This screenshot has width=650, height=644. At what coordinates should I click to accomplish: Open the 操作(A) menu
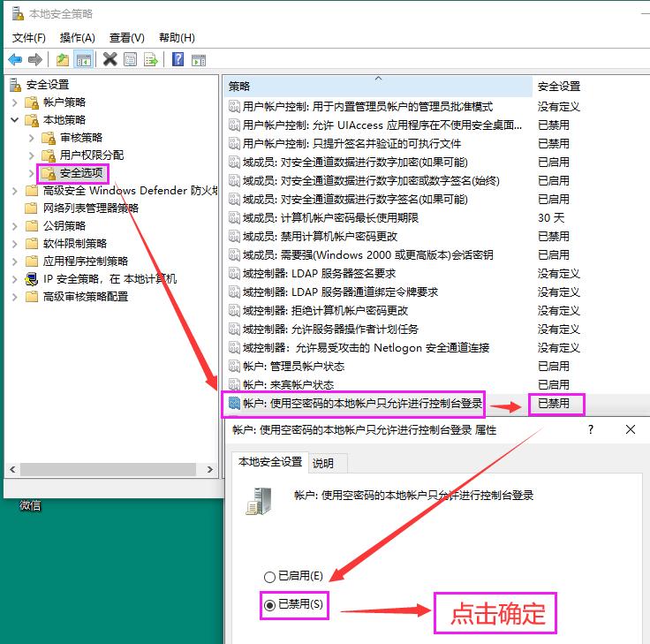click(x=77, y=37)
